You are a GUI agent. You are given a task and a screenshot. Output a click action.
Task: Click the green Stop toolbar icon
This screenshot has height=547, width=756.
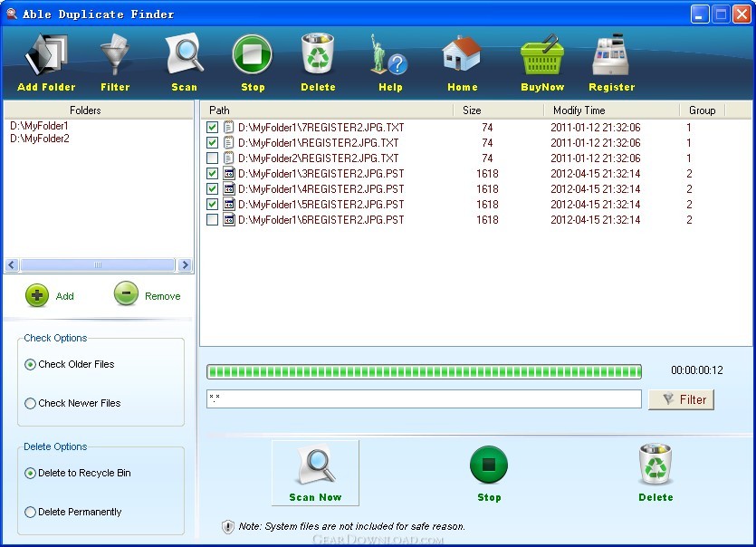(x=253, y=54)
